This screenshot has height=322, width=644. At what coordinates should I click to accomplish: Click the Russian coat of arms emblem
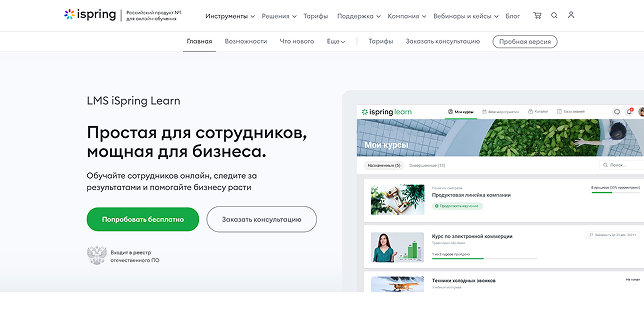point(97,255)
